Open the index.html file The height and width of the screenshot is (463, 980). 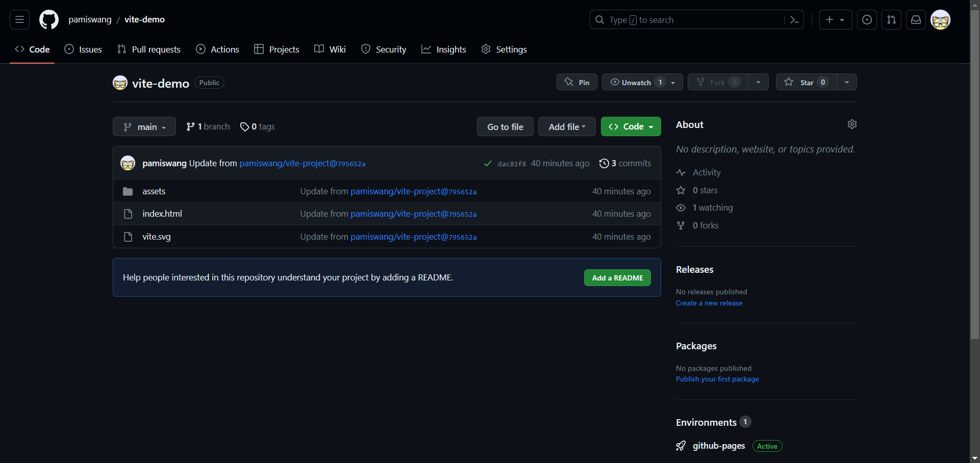click(x=162, y=214)
